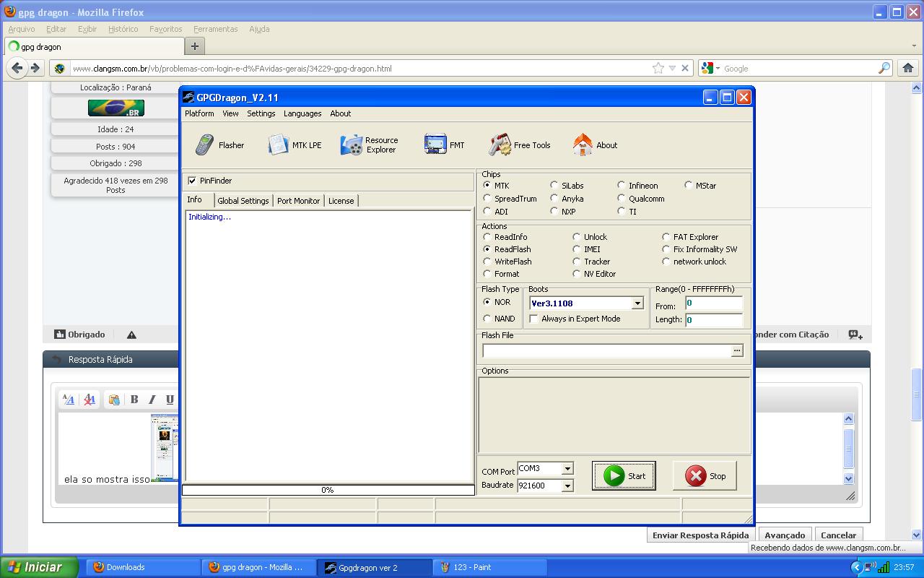Click the Cancelar button
924x578 pixels.
(x=839, y=535)
